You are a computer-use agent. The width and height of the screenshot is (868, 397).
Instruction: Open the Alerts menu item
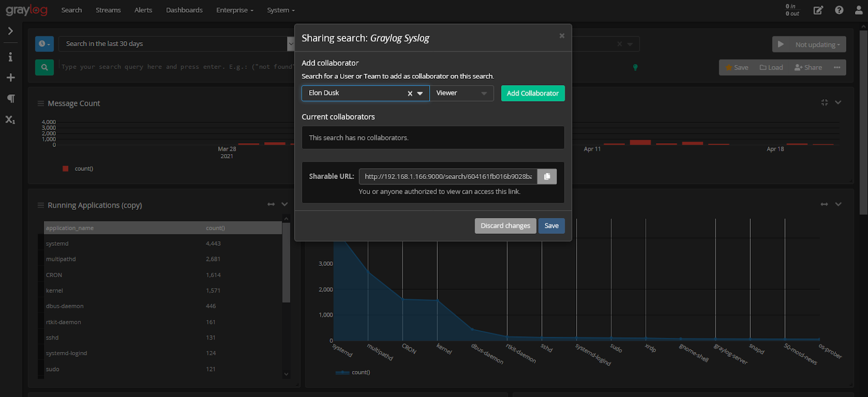(x=143, y=10)
